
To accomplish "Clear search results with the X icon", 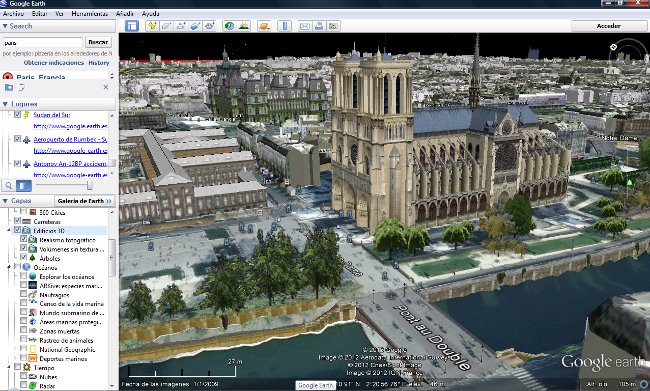I will 106,87.
